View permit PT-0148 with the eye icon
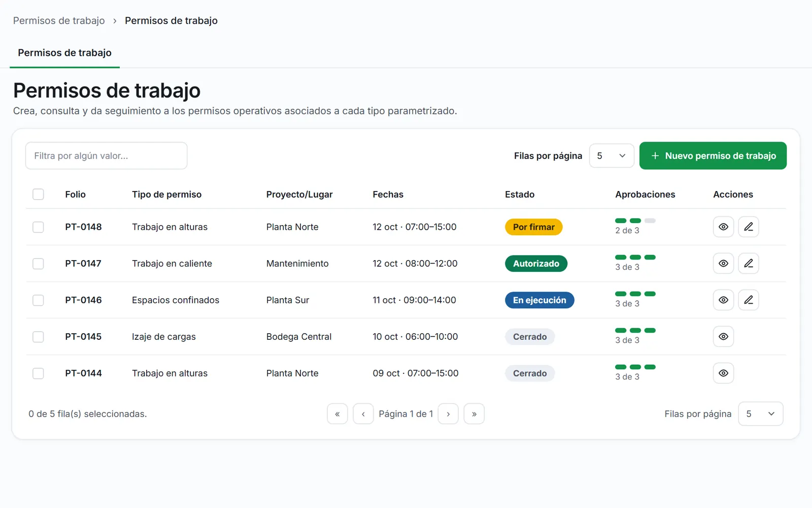 [723, 227]
